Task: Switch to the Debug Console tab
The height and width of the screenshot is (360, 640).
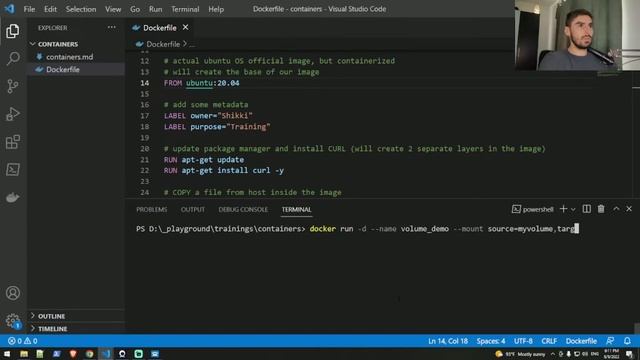Action: point(243,209)
